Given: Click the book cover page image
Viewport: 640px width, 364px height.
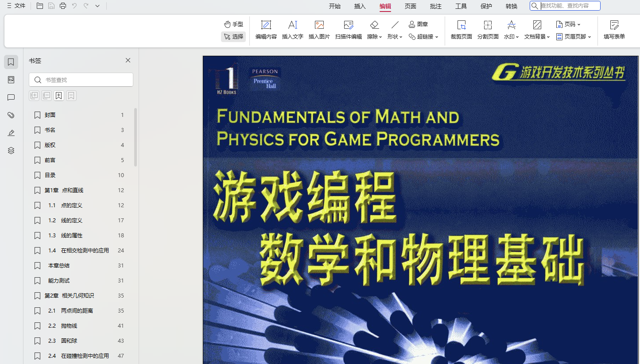Looking at the screenshot, I should click(x=421, y=210).
